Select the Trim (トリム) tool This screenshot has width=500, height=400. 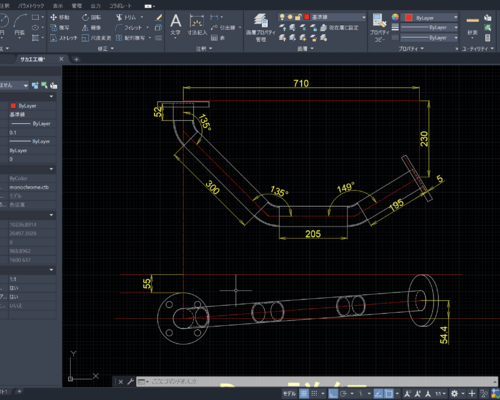pos(126,17)
